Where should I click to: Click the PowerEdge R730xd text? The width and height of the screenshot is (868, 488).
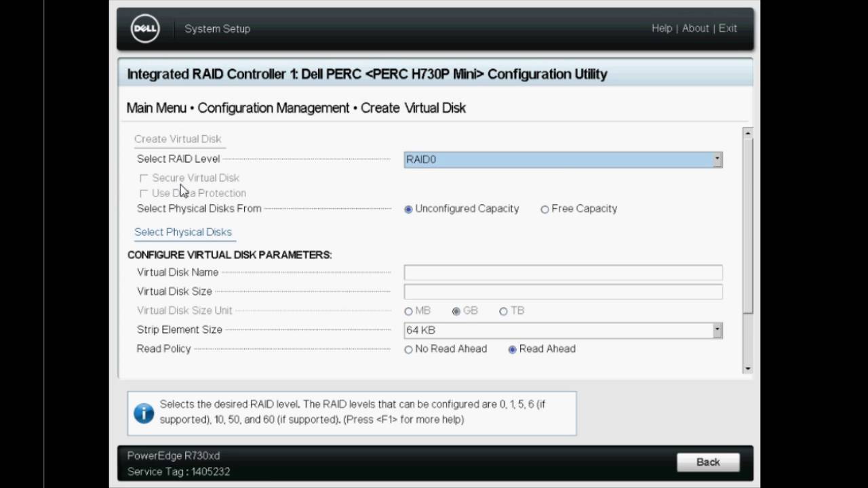(x=174, y=456)
